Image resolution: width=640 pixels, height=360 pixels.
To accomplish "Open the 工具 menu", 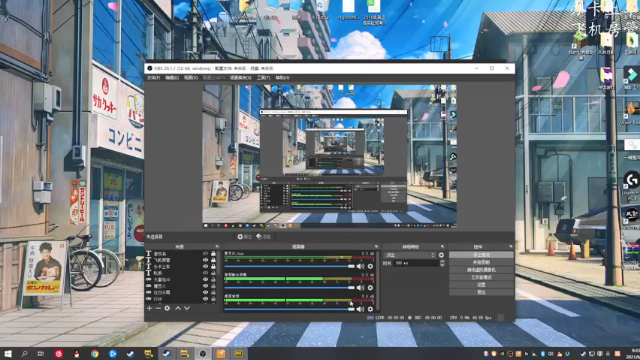I will click(x=263, y=78).
